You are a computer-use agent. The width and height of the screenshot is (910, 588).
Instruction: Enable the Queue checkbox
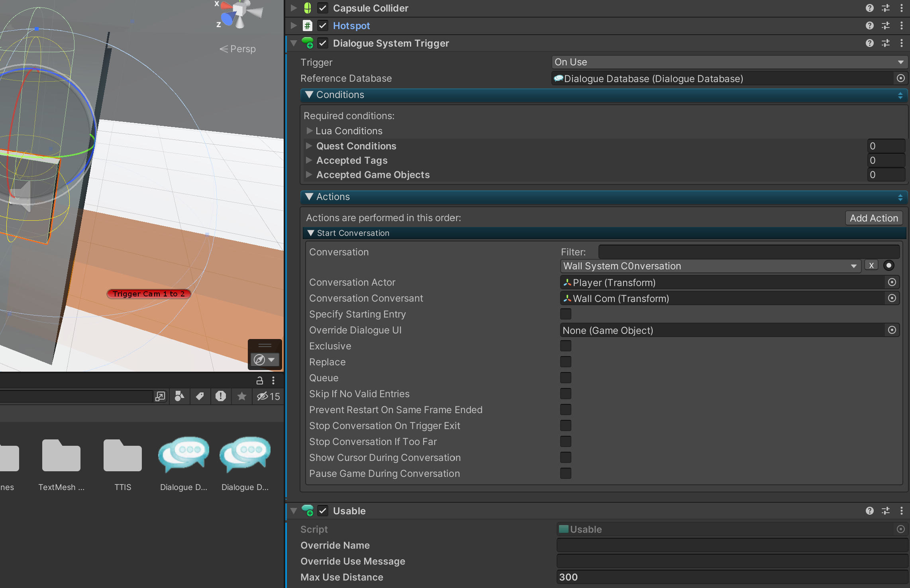click(566, 378)
